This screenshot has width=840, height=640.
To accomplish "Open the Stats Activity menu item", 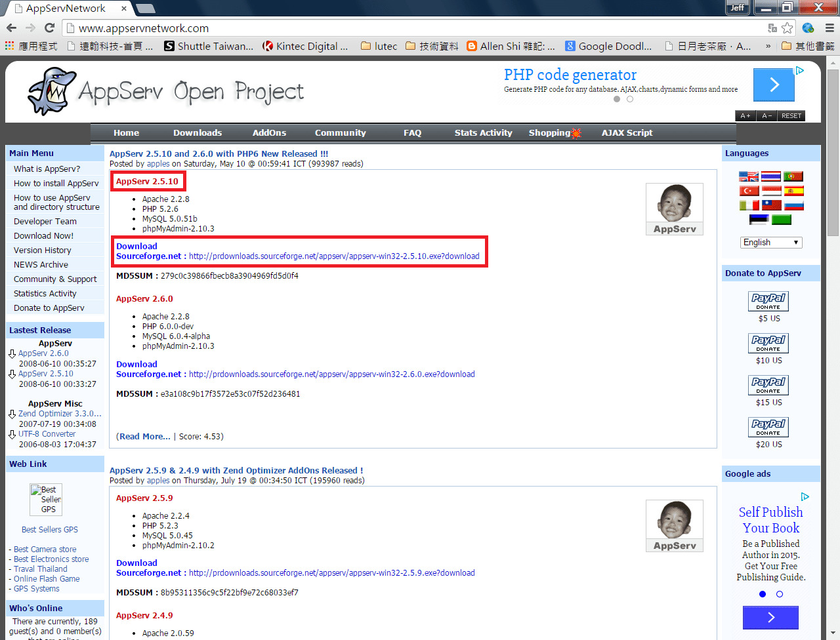I will click(x=483, y=132).
